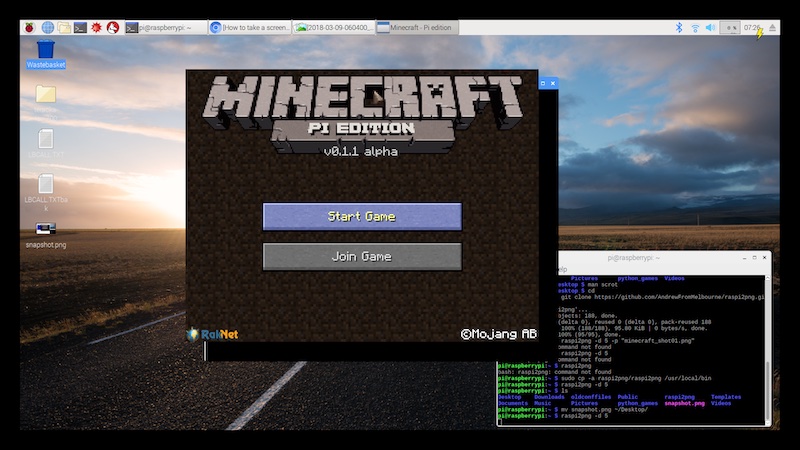This screenshot has width=800, height=450.
Task: Select the LBCALL.TXT file desktop icon
Action: click(x=46, y=143)
